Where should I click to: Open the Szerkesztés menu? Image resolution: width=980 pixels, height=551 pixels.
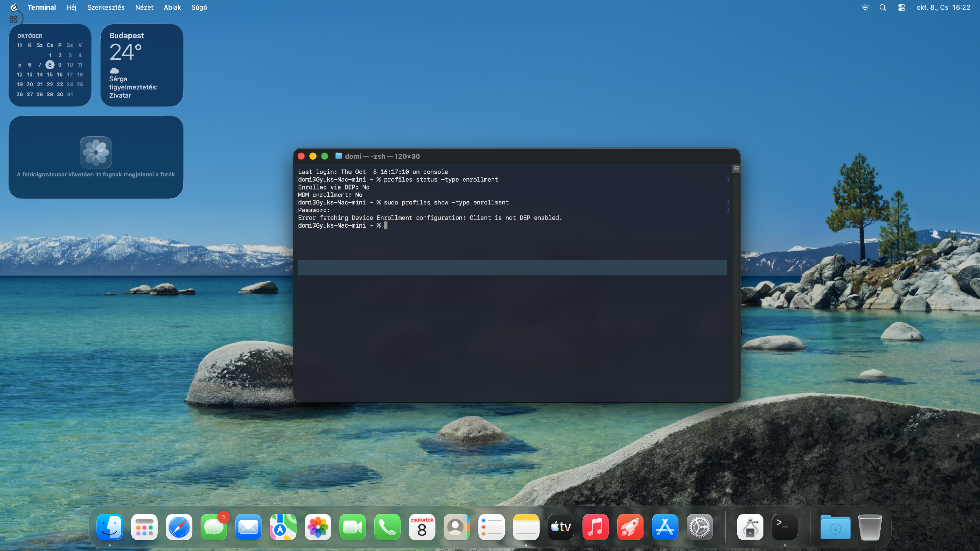coord(106,7)
